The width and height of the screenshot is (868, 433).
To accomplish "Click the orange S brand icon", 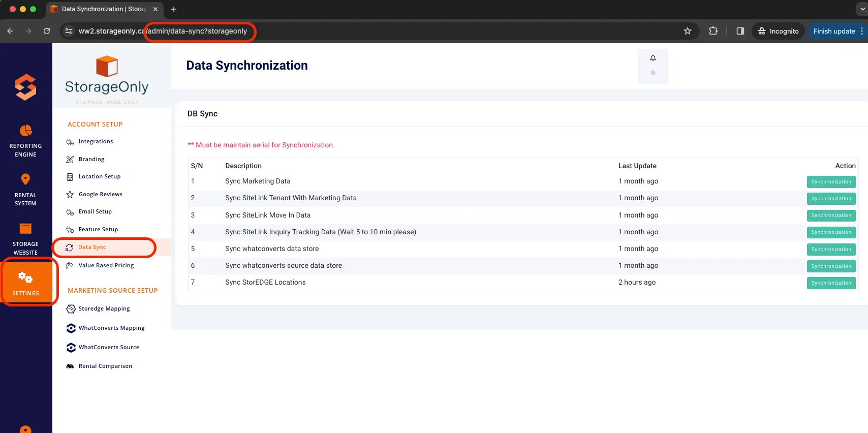I will point(25,87).
